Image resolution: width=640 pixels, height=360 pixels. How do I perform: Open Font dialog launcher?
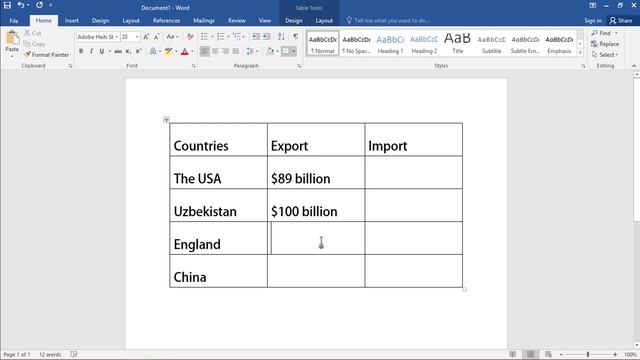(193, 66)
